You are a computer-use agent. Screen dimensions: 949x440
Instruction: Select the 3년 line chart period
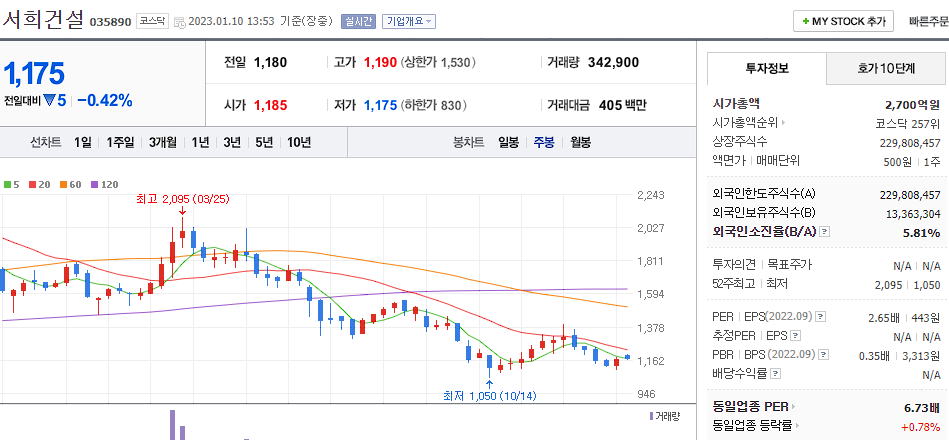click(x=232, y=143)
